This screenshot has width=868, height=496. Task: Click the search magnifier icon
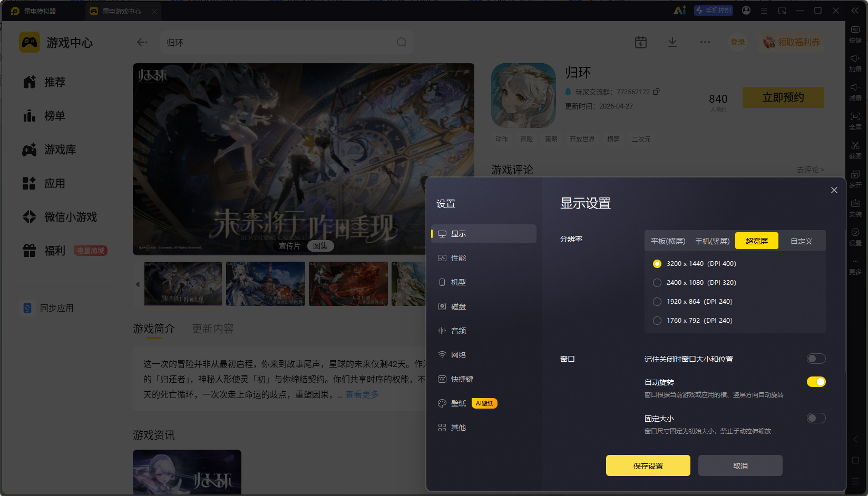(402, 42)
